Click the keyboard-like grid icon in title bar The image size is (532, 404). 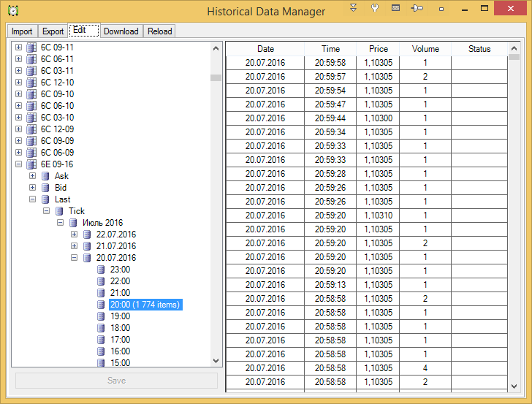395,8
